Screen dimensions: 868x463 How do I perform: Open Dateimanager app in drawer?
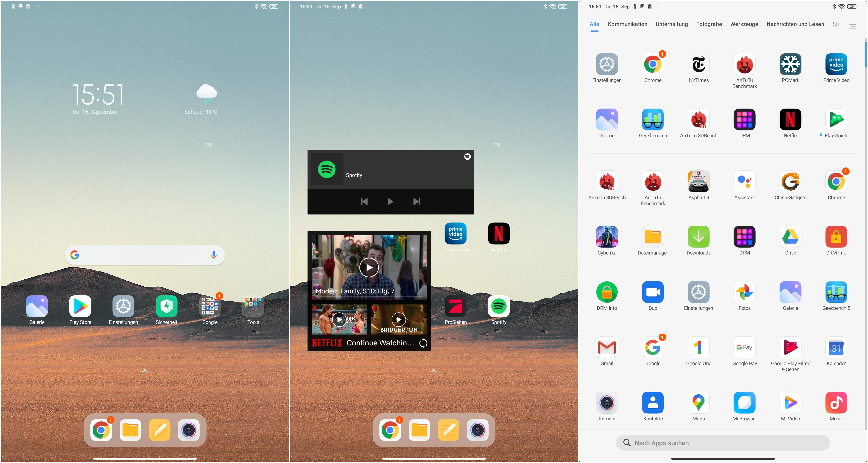pos(653,237)
